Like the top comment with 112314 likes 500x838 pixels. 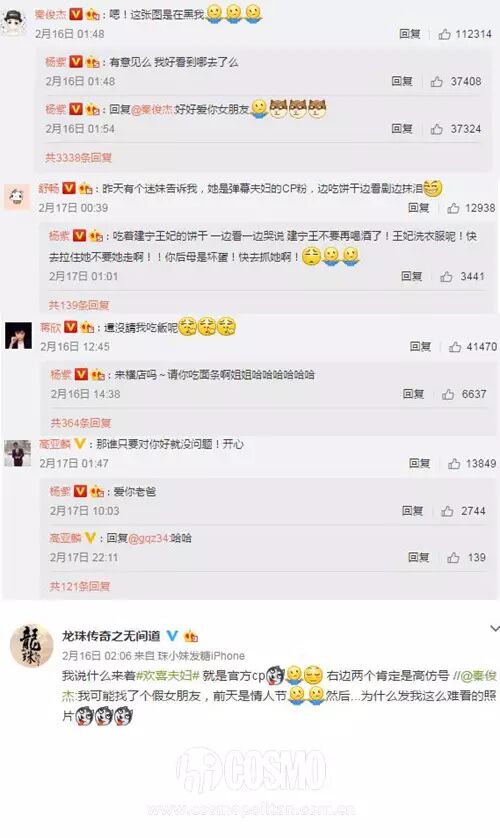444,34
